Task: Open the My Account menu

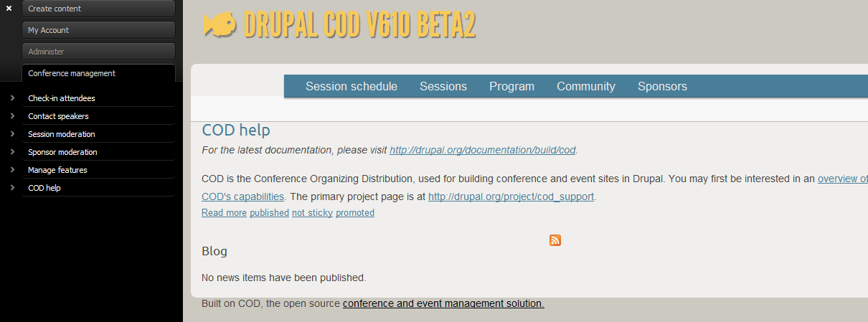Action: click(x=99, y=30)
